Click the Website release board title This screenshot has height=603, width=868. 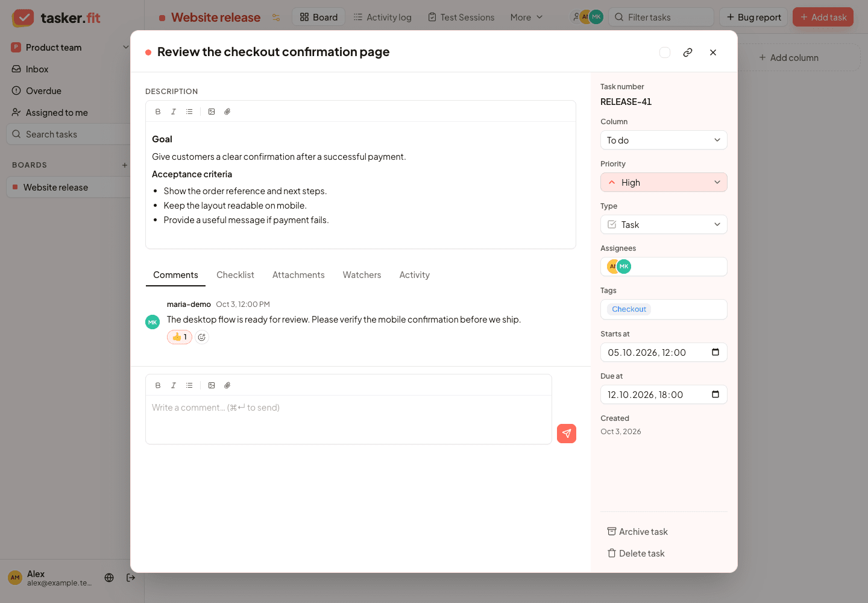tap(216, 17)
